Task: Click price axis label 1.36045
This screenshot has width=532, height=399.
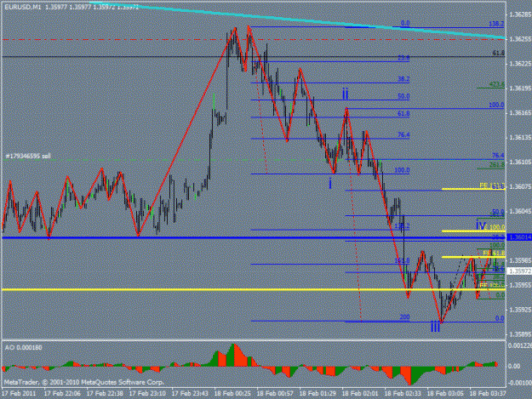Action: pos(520,212)
